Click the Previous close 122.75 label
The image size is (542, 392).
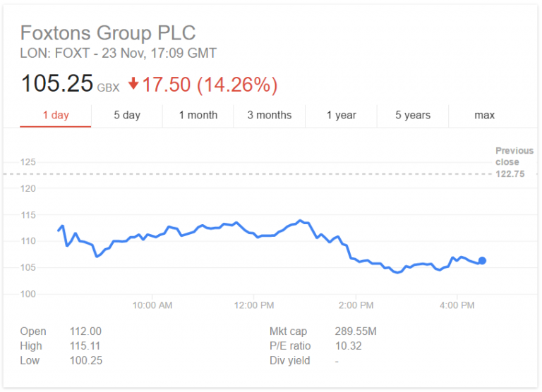[514, 162]
